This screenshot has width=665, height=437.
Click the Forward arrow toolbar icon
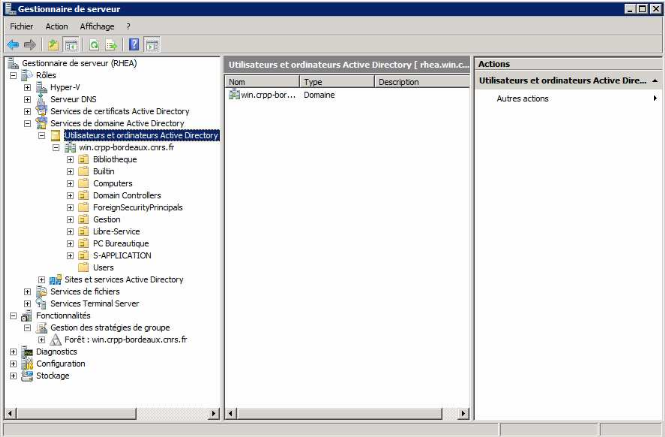click(30, 45)
